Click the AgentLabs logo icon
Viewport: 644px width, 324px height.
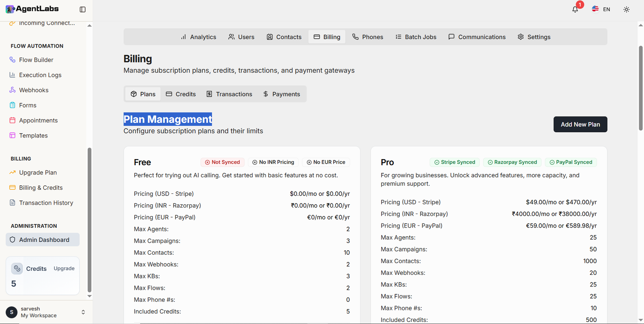10,9
